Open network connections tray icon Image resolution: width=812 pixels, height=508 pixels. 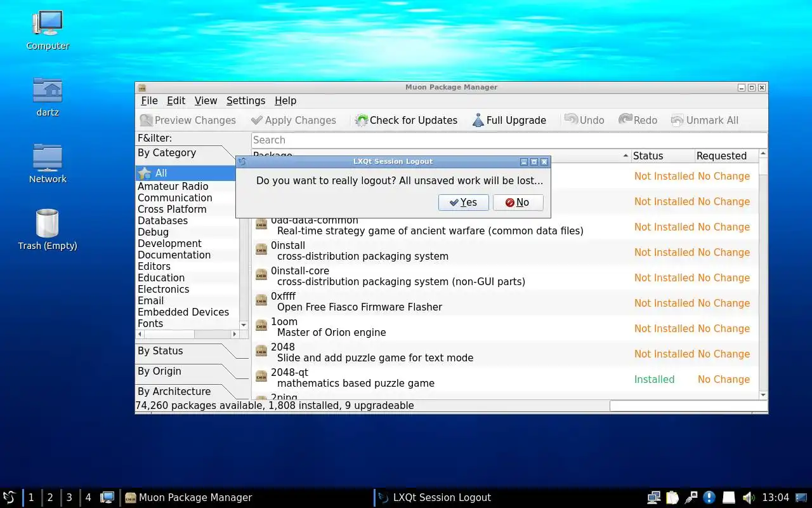[653, 497]
